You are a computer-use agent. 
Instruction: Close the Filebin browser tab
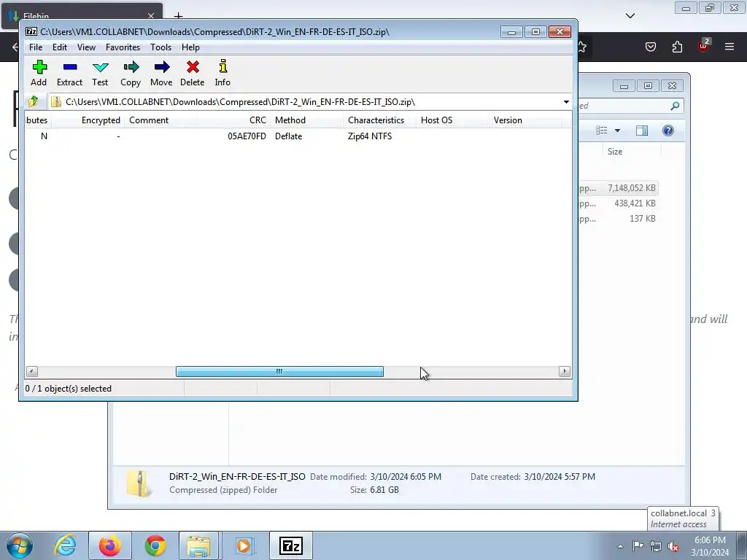(151, 16)
